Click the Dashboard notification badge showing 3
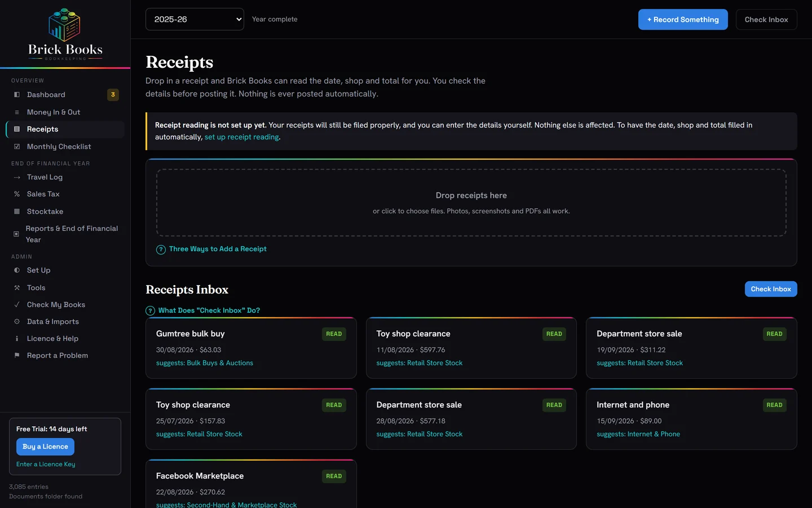Image resolution: width=812 pixels, height=508 pixels. (x=113, y=95)
